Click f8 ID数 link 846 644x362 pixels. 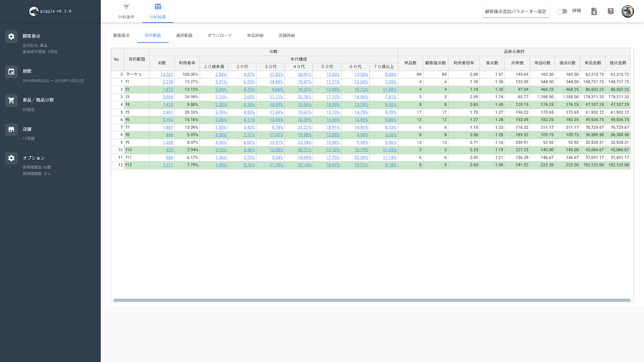click(170, 135)
